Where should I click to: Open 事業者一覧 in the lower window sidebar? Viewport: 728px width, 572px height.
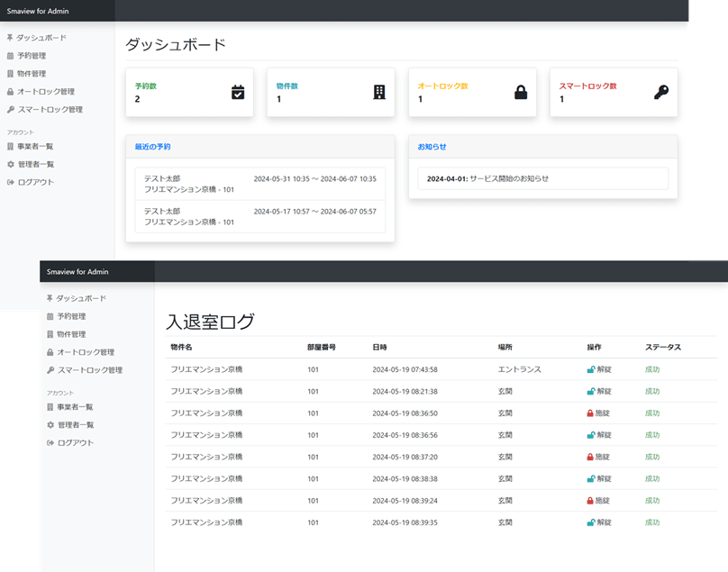[x=75, y=407]
